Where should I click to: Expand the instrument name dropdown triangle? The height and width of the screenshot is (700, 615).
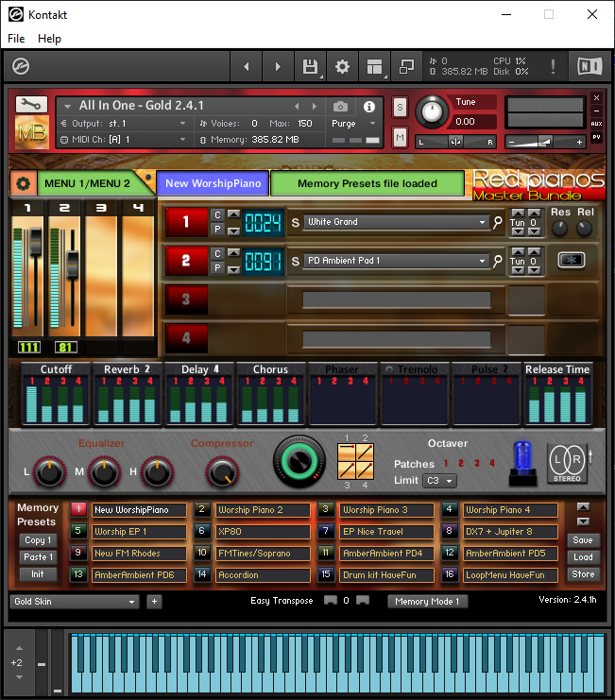[x=67, y=106]
